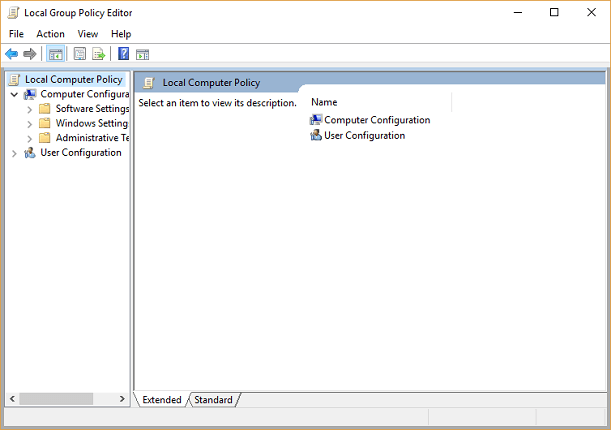This screenshot has width=611, height=430.
Task: Click scroll icon in Local Computer Policy header
Action: (148, 83)
